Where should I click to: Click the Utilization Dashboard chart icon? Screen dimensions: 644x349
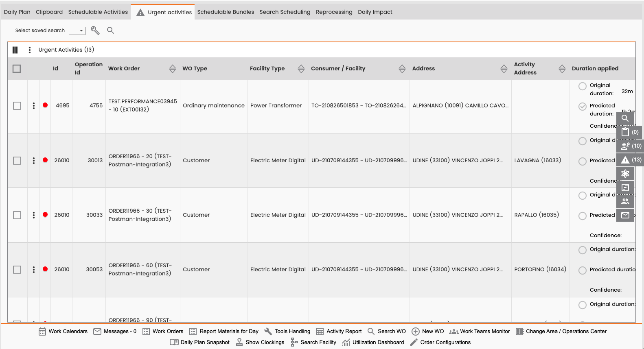click(x=346, y=342)
